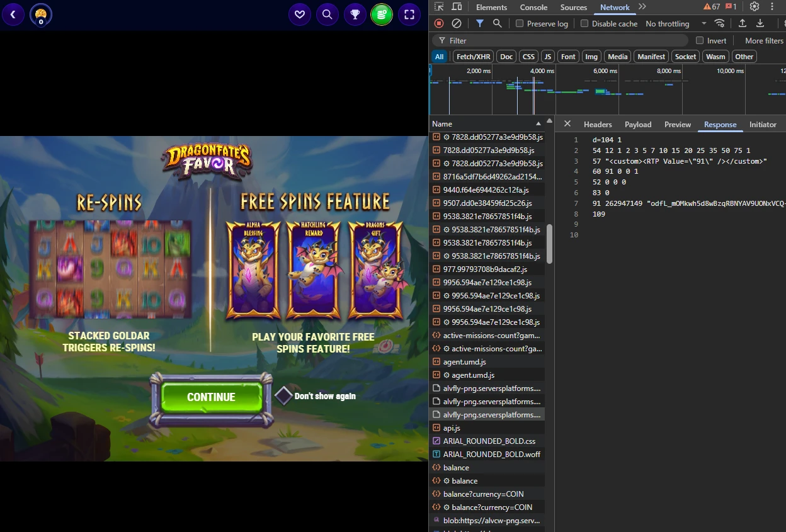Sort by the Name column header arrow
Screen dimensions: 786x532
tap(538, 124)
